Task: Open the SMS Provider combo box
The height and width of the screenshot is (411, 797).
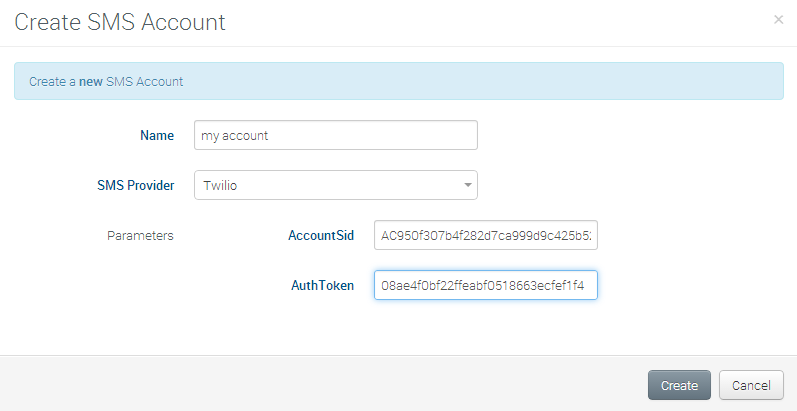Action: (x=335, y=185)
